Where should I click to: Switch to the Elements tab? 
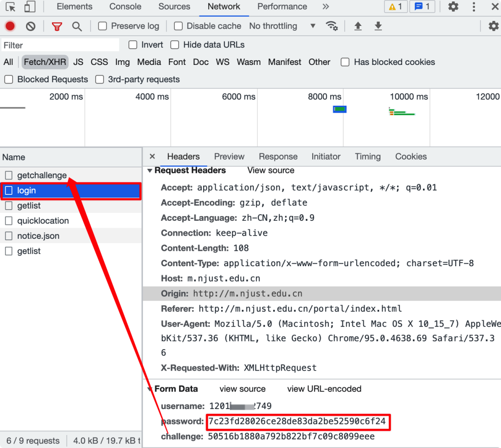[x=74, y=6]
